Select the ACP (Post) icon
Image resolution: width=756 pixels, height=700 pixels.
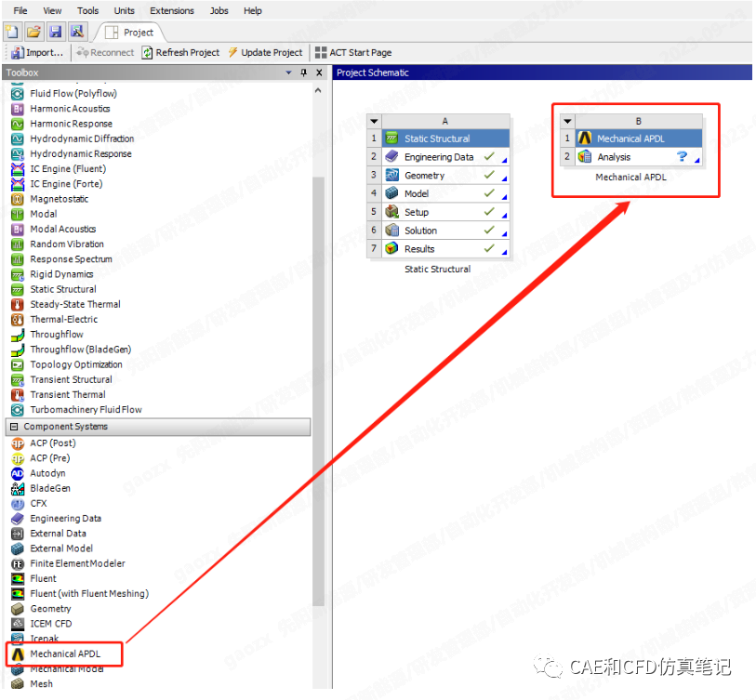coord(18,443)
